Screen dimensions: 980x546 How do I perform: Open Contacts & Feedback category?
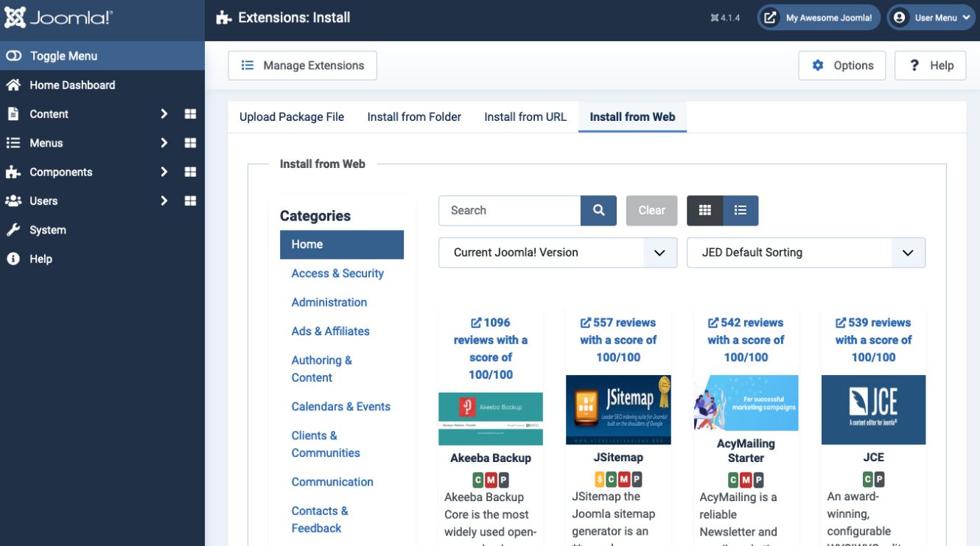tap(320, 519)
